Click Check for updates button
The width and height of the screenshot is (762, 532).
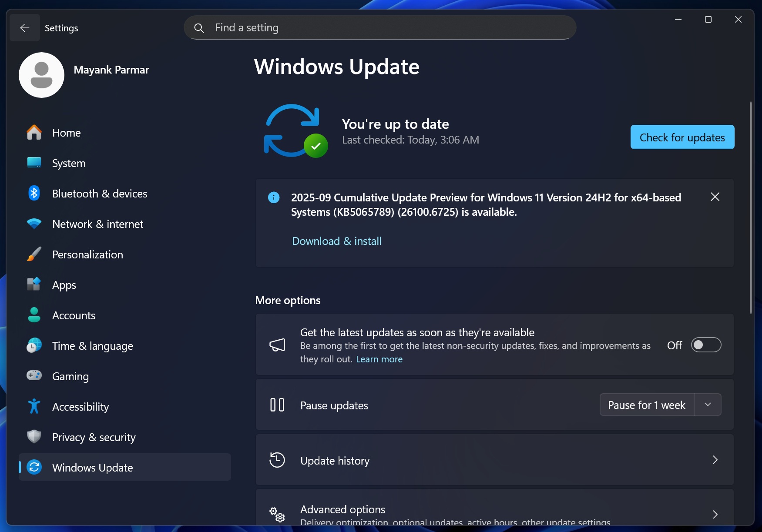click(x=682, y=137)
